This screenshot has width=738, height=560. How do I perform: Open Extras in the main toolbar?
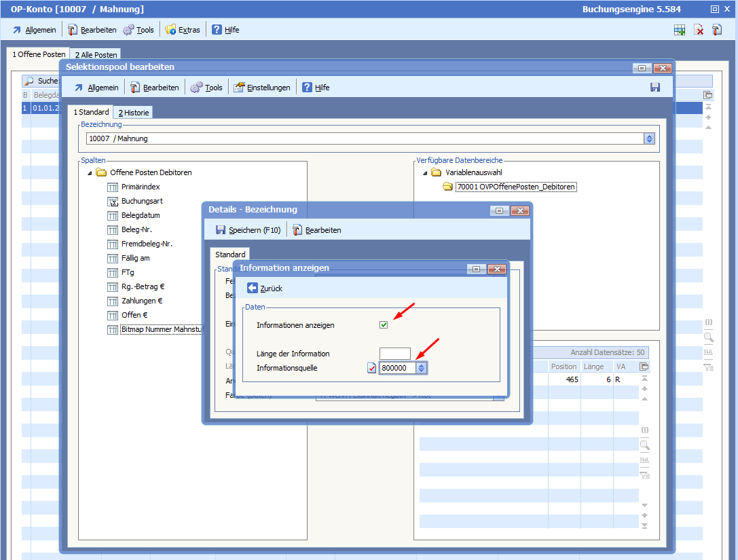[183, 30]
